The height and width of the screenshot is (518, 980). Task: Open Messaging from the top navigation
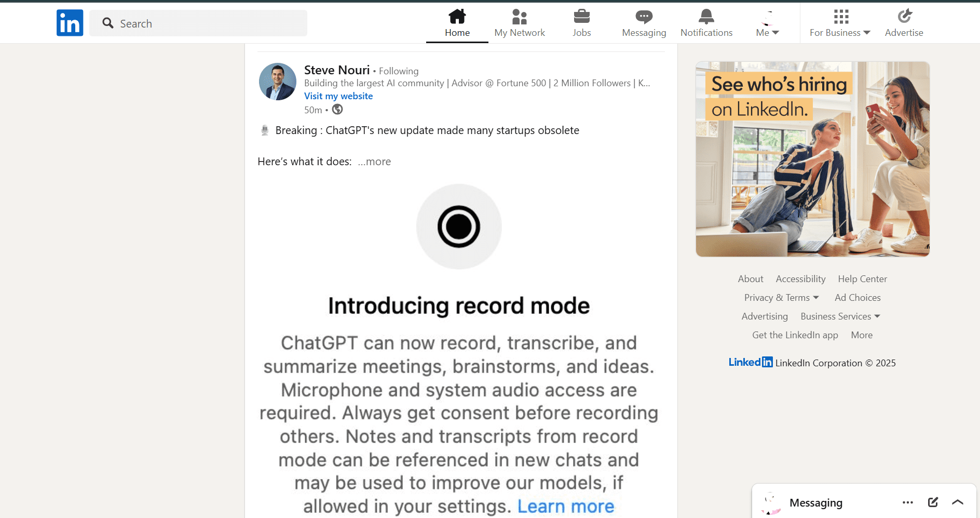[x=644, y=23]
